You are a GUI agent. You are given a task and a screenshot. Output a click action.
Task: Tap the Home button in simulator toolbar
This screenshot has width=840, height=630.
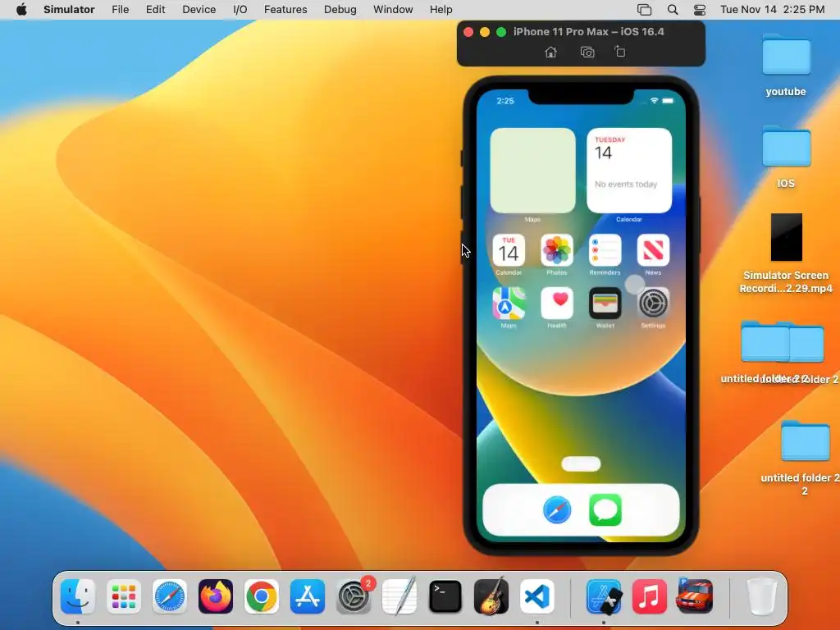(550, 52)
